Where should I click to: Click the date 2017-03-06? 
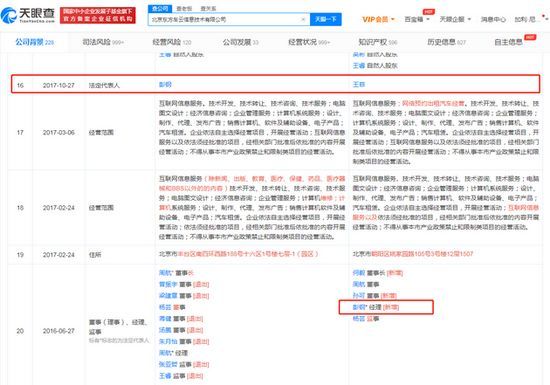[x=59, y=133]
